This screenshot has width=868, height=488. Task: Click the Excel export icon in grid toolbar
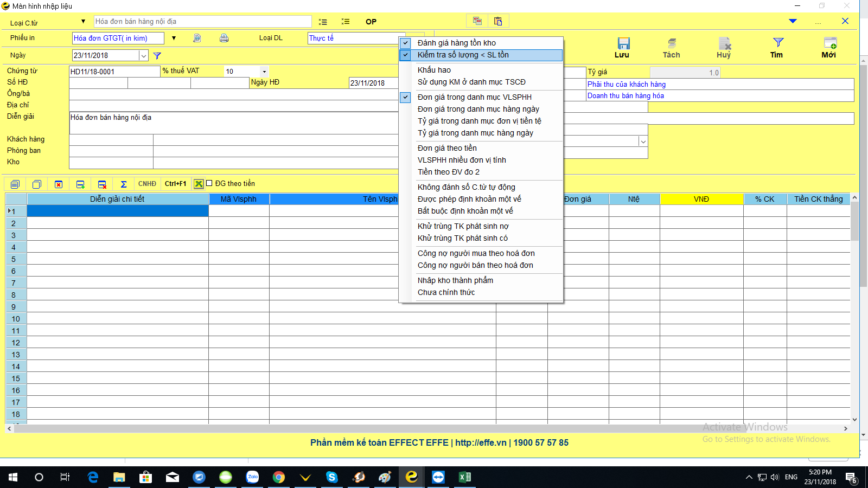click(199, 184)
